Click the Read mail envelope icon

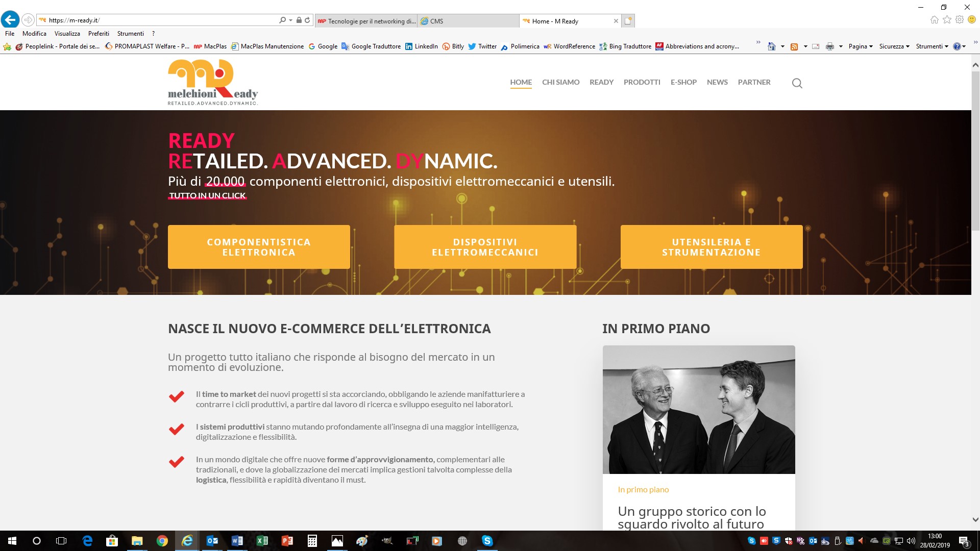click(x=816, y=46)
